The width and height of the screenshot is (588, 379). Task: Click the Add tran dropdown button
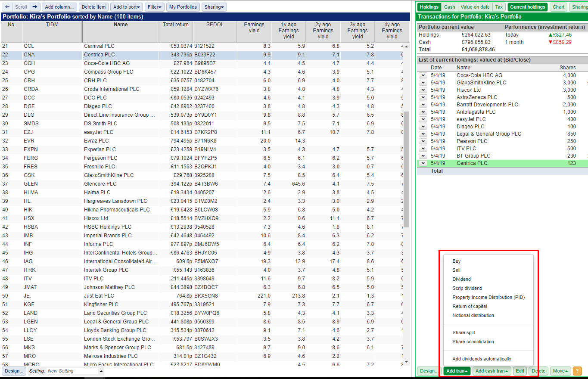click(457, 371)
